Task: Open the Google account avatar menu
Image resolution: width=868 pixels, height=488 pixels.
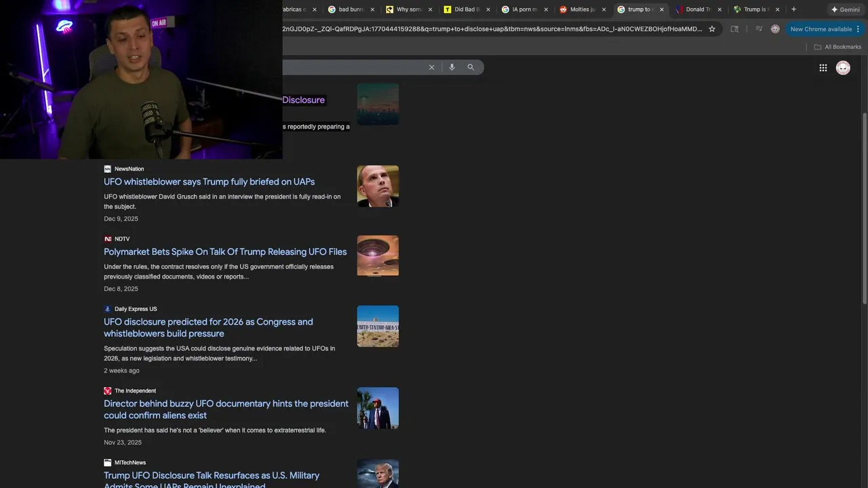Action: 843,68
